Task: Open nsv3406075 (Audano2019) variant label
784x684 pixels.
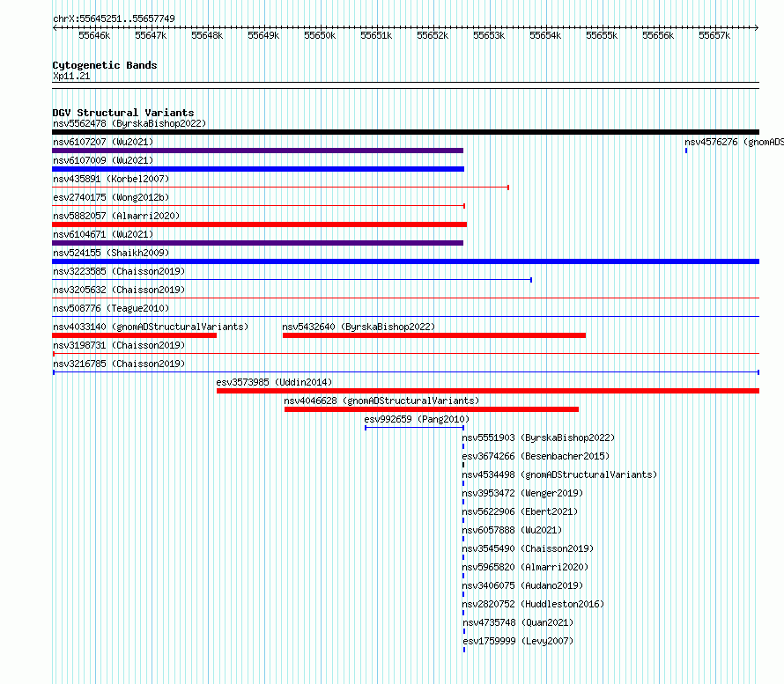Action: pyautogui.click(x=522, y=585)
